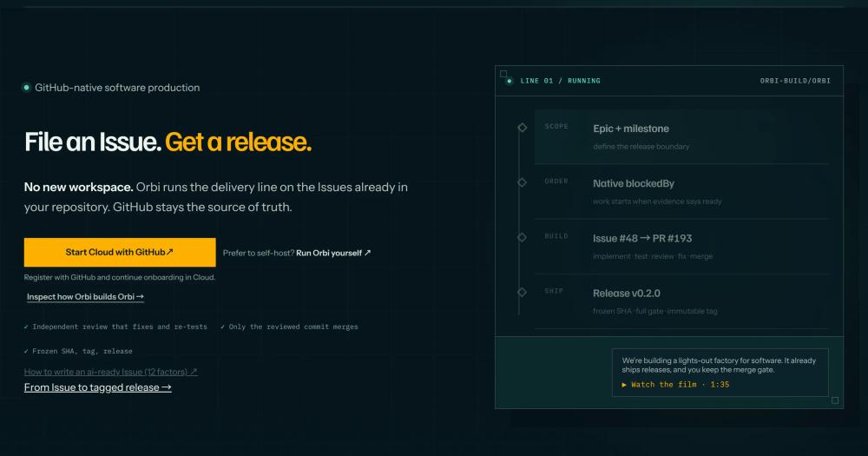
Task: Select the Build step Issue #48 → PR #193
Action: [682, 247]
